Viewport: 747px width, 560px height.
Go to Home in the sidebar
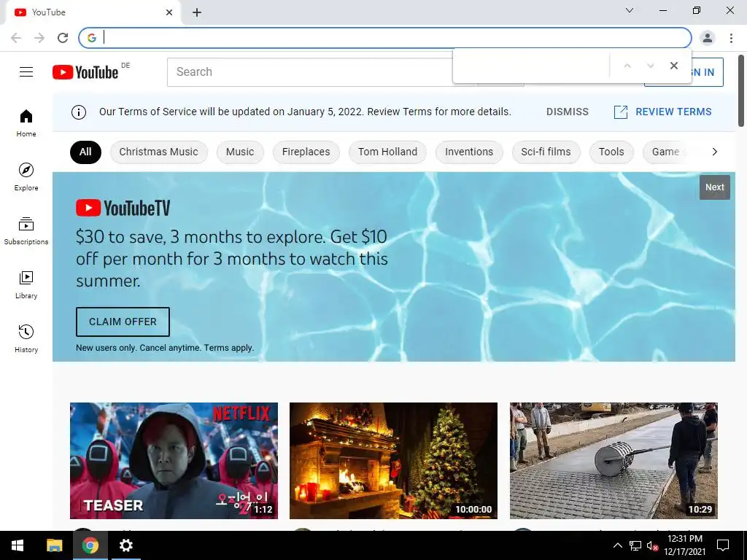click(x=26, y=122)
